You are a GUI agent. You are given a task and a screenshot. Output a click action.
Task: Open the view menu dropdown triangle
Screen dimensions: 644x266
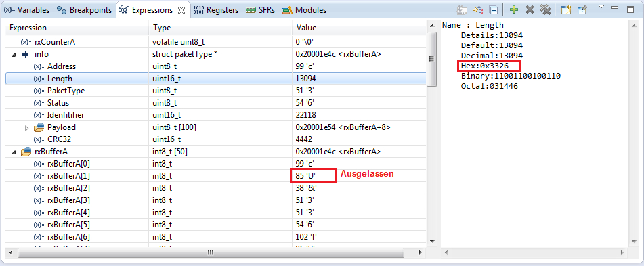[601, 7]
